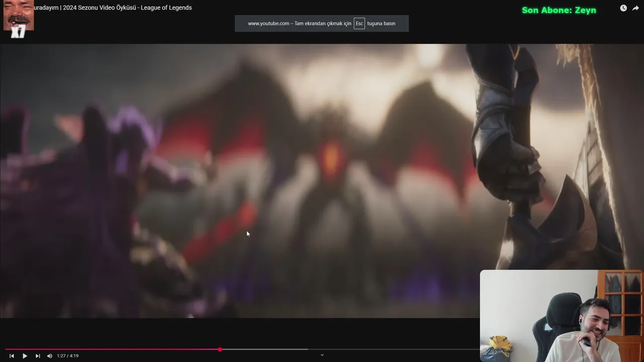The height and width of the screenshot is (362, 644).
Task: Click the Esc key hint in fullscreen notice
Action: click(359, 24)
